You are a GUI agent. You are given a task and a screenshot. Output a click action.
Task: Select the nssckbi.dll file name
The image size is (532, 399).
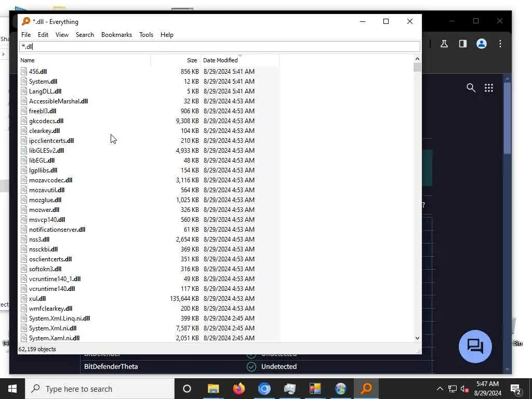coord(44,249)
